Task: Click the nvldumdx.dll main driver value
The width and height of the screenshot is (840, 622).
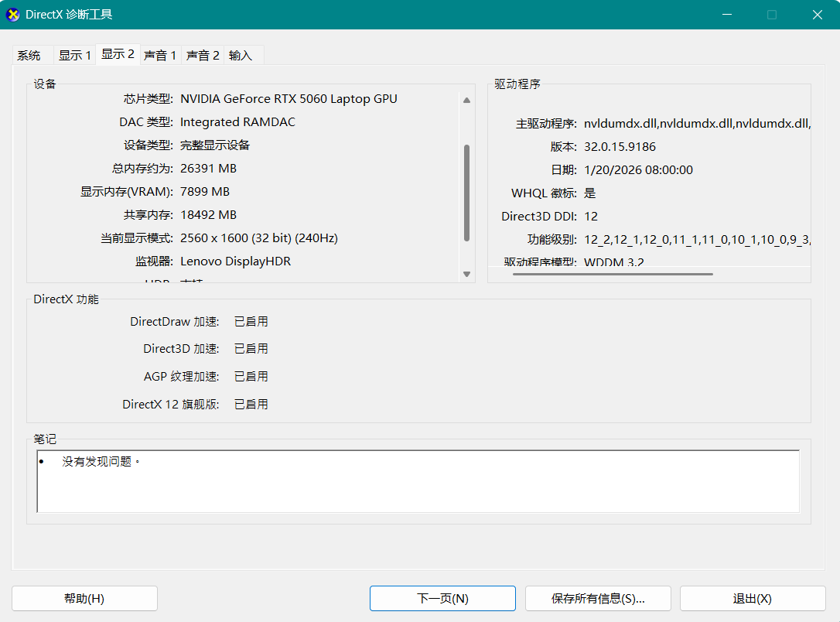Action: click(697, 124)
